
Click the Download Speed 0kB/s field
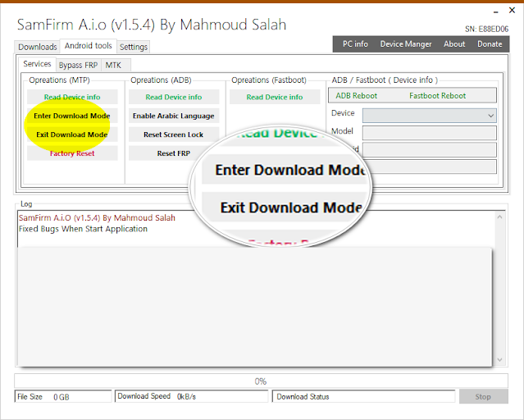(192, 396)
